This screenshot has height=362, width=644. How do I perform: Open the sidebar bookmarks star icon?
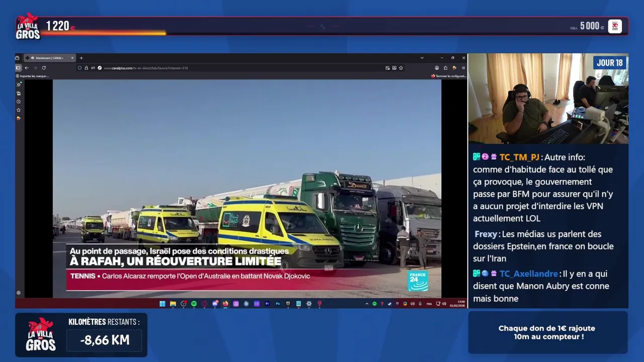pos(19,110)
